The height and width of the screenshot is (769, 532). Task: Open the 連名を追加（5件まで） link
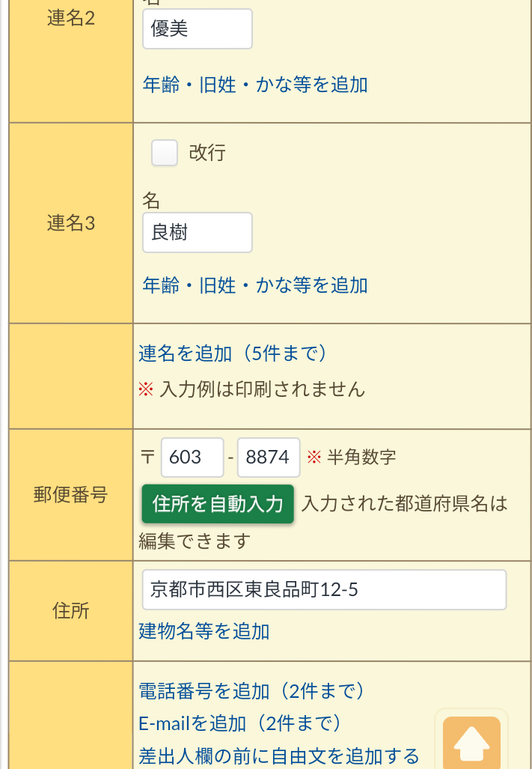pyautogui.click(x=233, y=353)
